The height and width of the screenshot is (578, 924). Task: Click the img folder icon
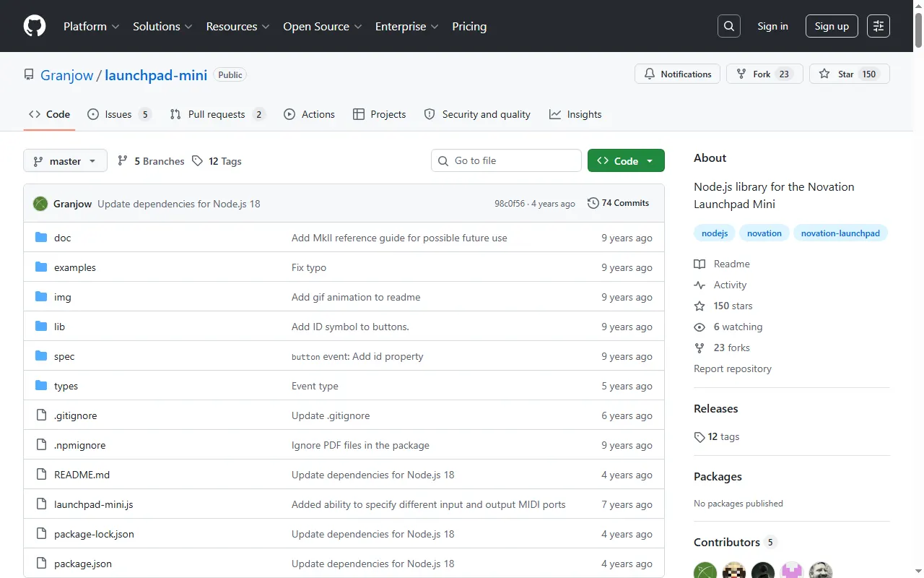(41, 297)
